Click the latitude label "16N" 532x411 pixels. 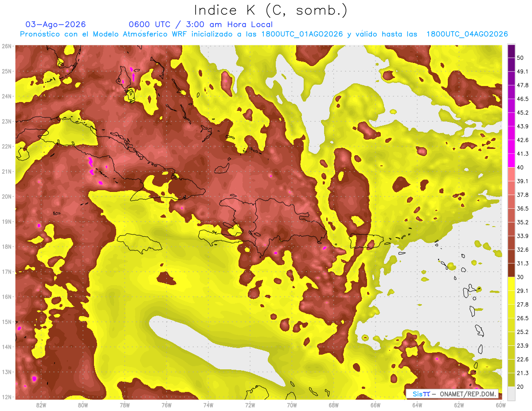click(x=7, y=297)
